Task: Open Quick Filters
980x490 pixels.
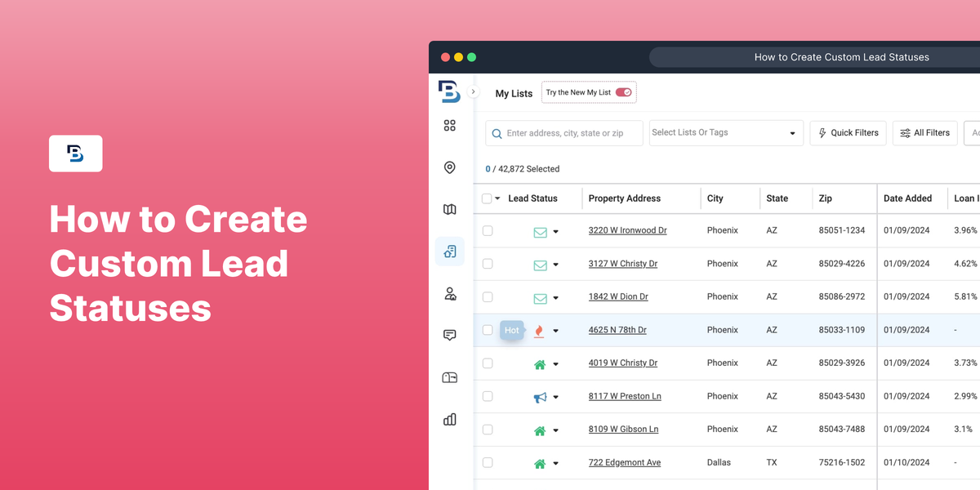Action: (848, 132)
